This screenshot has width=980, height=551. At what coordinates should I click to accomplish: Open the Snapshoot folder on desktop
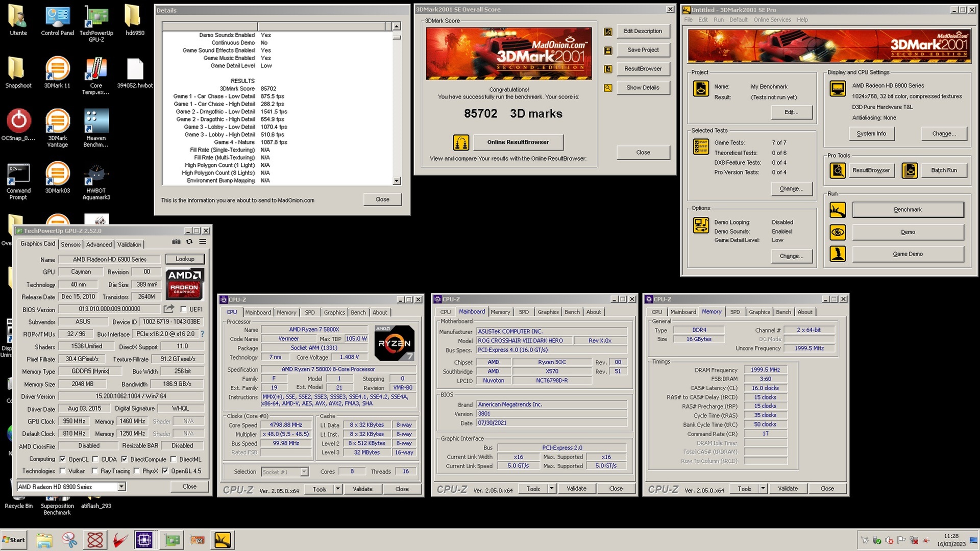pos(18,72)
